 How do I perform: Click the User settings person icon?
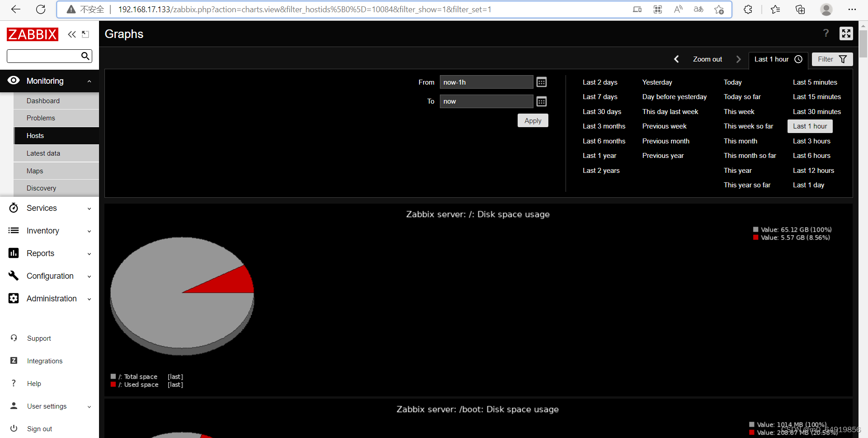click(x=14, y=406)
